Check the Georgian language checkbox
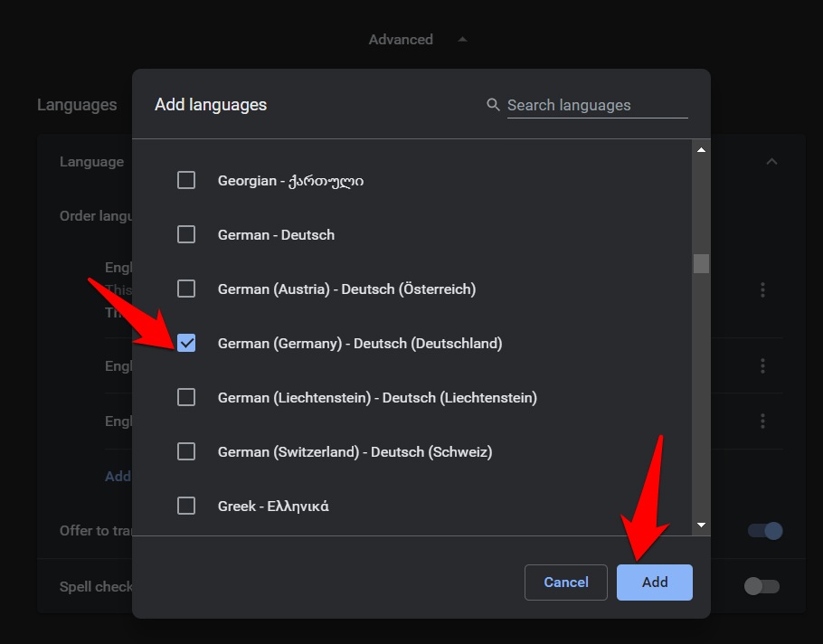The width and height of the screenshot is (823, 644). pyautogui.click(x=186, y=180)
